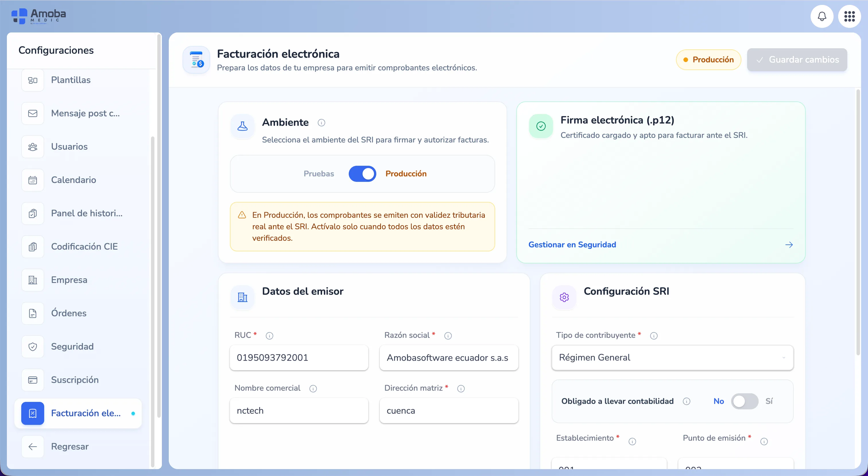Viewport: 868px width, 476px height.
Task: Open the Tipo de contribuyente dropdown
Action: (x=673, y=357)
